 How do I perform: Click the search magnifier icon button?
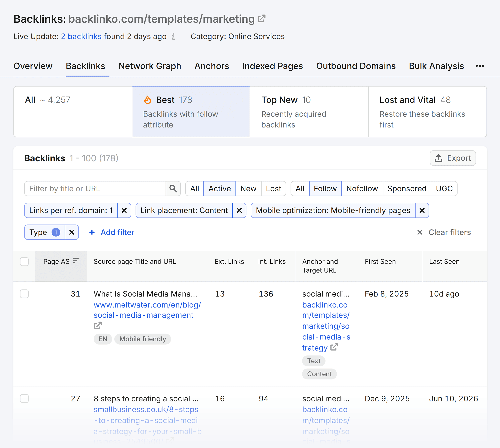(x=173, y=189)
